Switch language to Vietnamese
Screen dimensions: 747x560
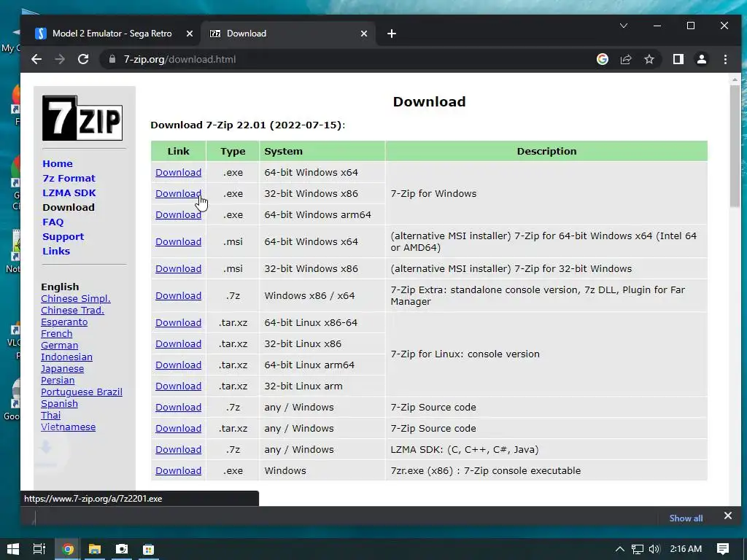68,427
